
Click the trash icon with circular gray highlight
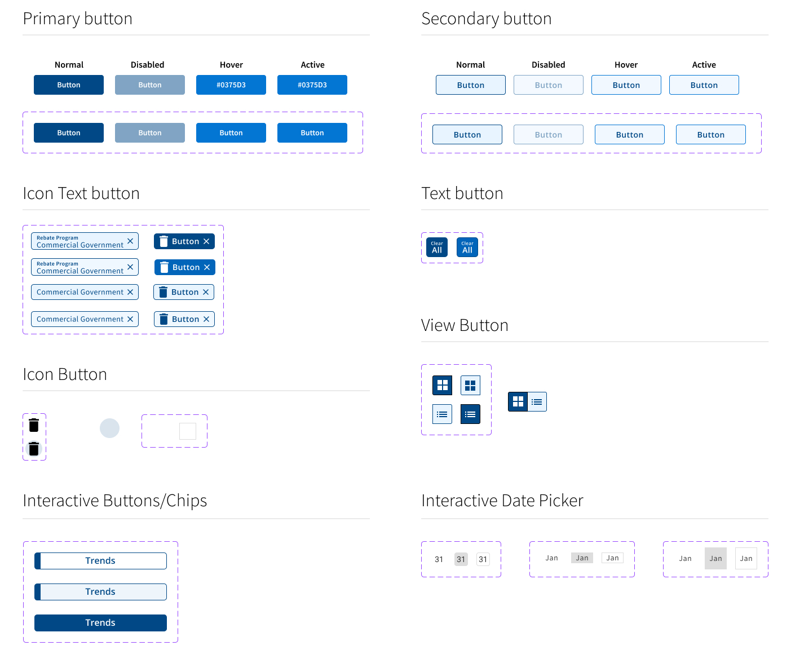click(34, 449)
